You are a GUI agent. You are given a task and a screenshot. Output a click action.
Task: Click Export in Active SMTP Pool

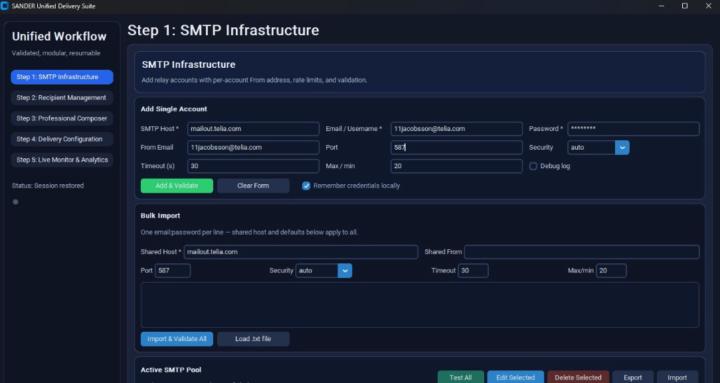(x=633, y=377)
